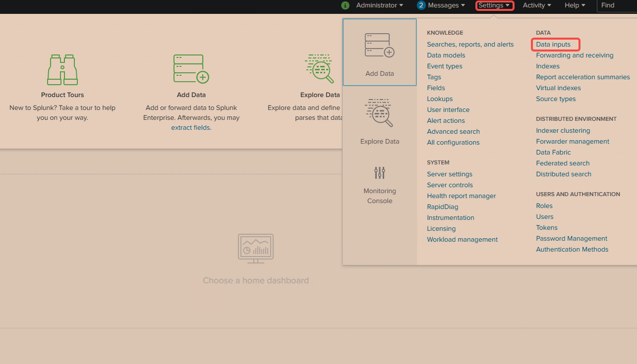Open Source types settings
The image size is (637, 364).
point(556,99)
